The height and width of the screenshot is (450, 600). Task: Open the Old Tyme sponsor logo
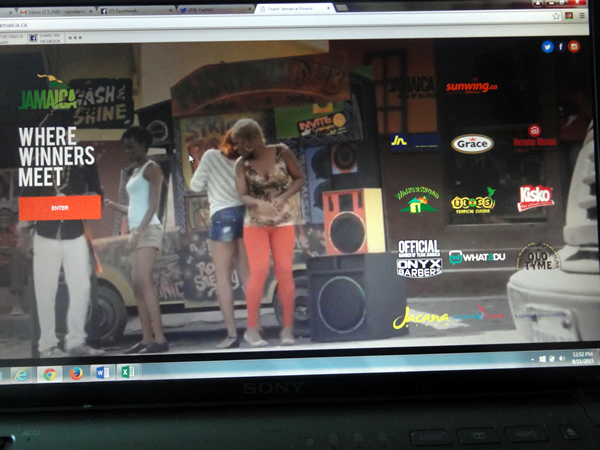[538, 258]
